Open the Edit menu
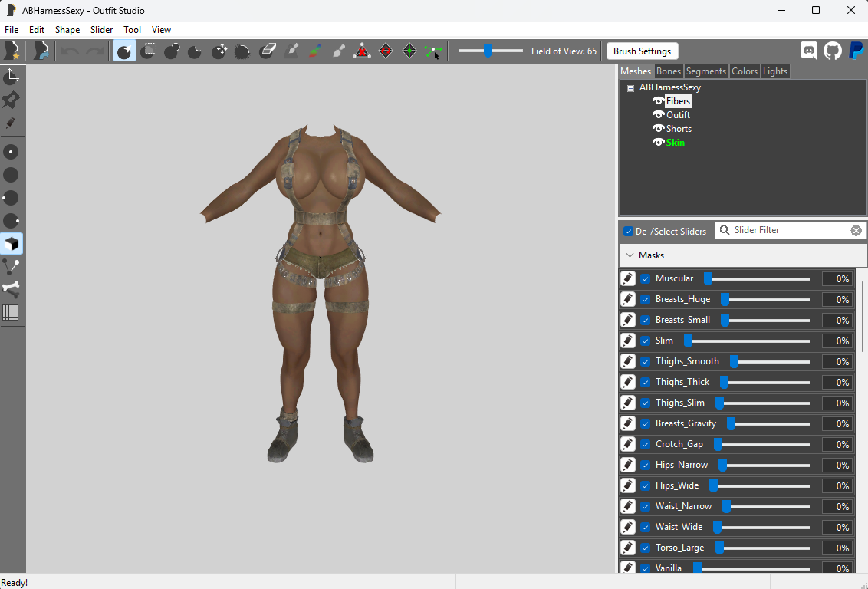Viewport: 868px width, 589px height. pos(37,30)
